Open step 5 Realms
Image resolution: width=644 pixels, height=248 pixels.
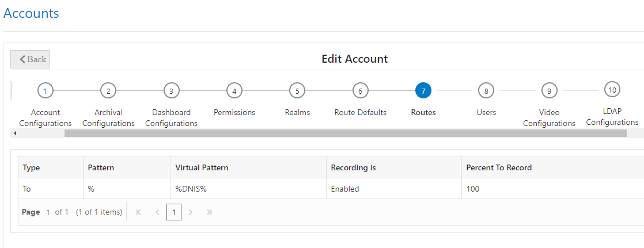click(297, 90)
